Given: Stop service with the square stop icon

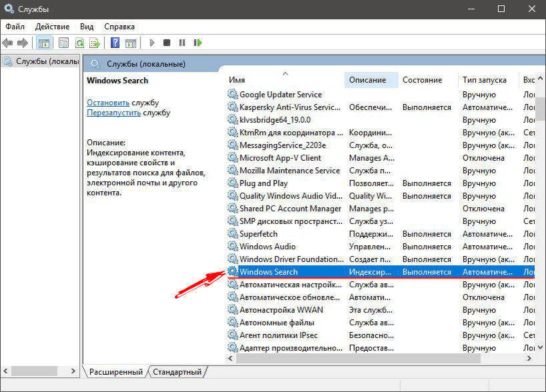Looking at the screenshot, I should [x=167, y=43].
